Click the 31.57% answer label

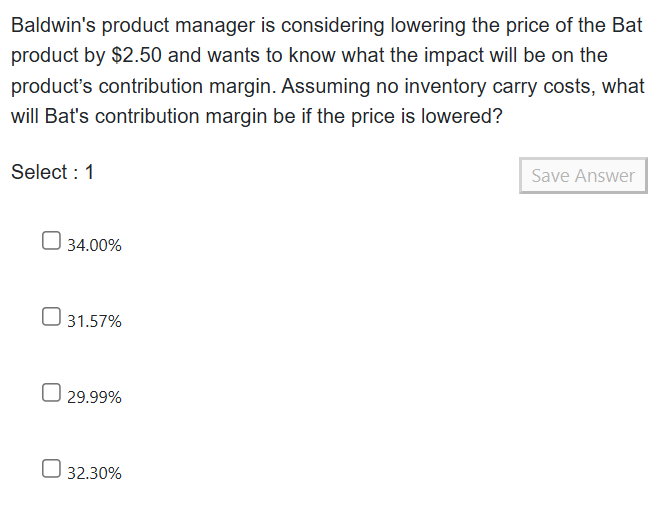pyautogui.click(x=94, y=321)
